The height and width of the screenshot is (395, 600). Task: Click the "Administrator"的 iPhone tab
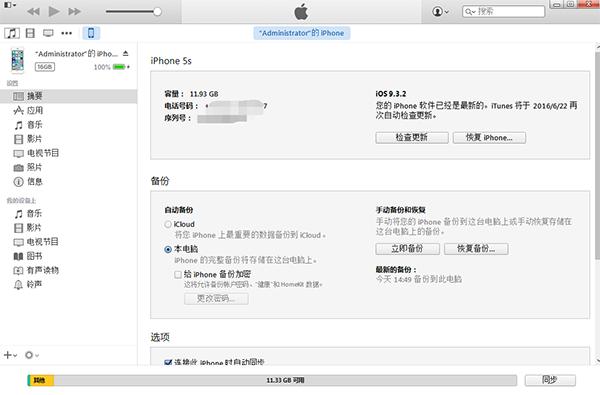[302, 33]
